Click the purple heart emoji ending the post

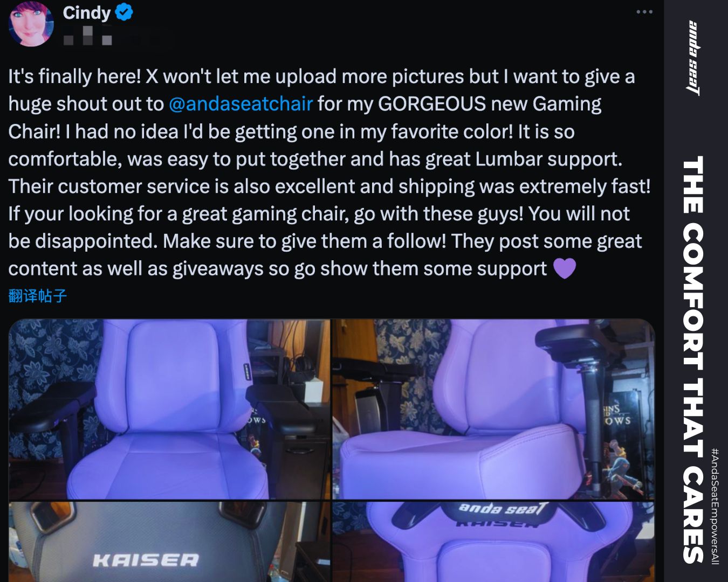[x=565, y=268]
